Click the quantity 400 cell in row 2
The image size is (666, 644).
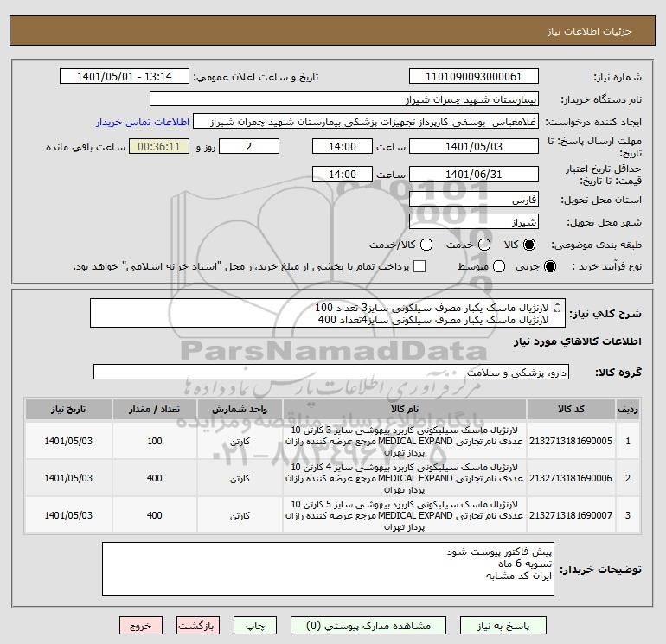155,478
